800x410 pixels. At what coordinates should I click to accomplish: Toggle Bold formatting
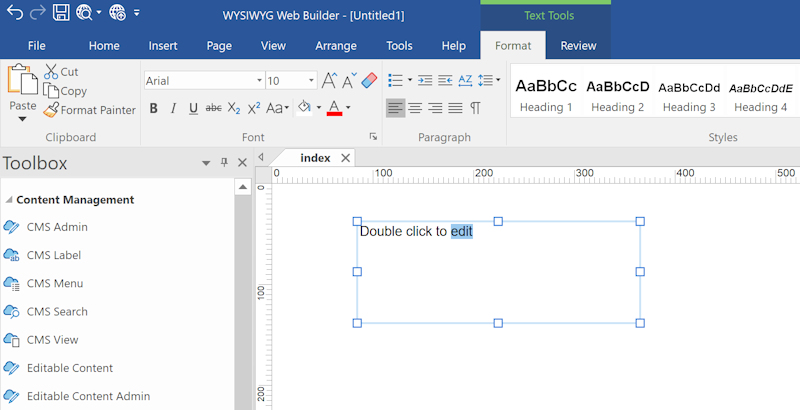tap(153, 108)
